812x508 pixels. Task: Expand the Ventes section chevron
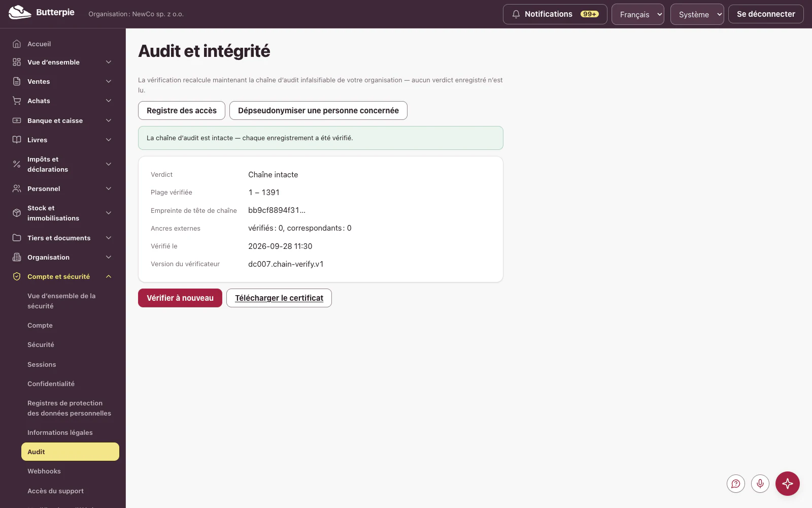pos(109,81)
